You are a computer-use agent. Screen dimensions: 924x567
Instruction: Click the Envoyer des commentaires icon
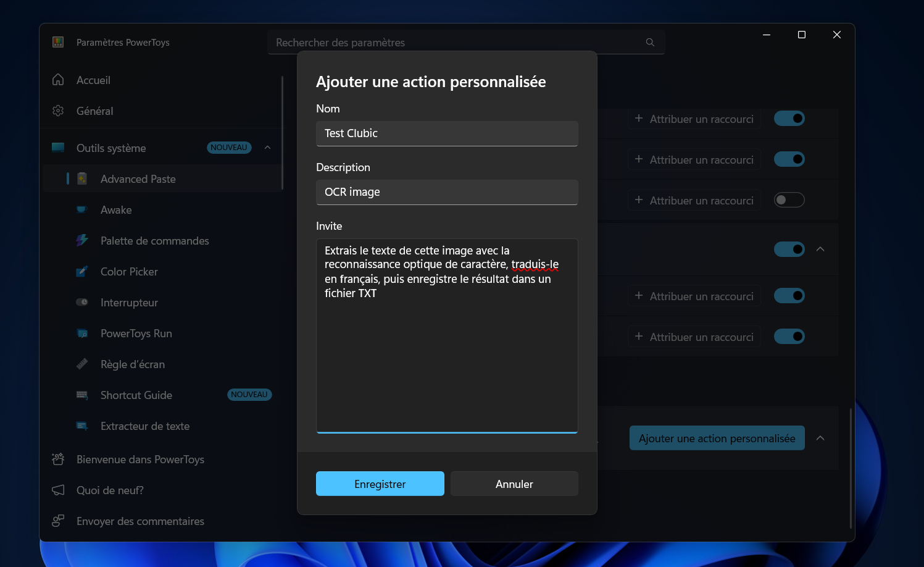58,521
